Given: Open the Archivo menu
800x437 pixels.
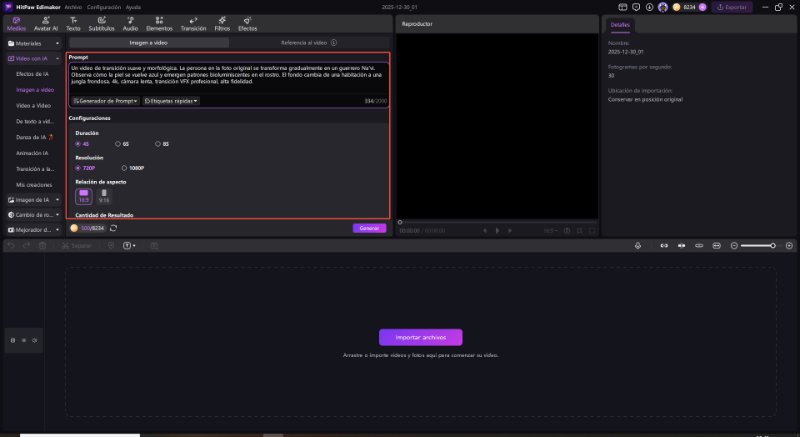Looking at the screenshot, I should 73,6.
